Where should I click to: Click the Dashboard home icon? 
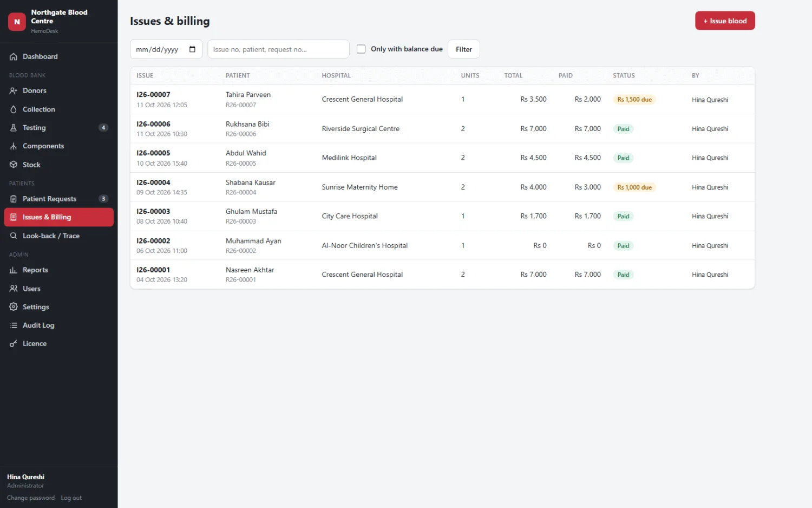(x=14, y=57)
